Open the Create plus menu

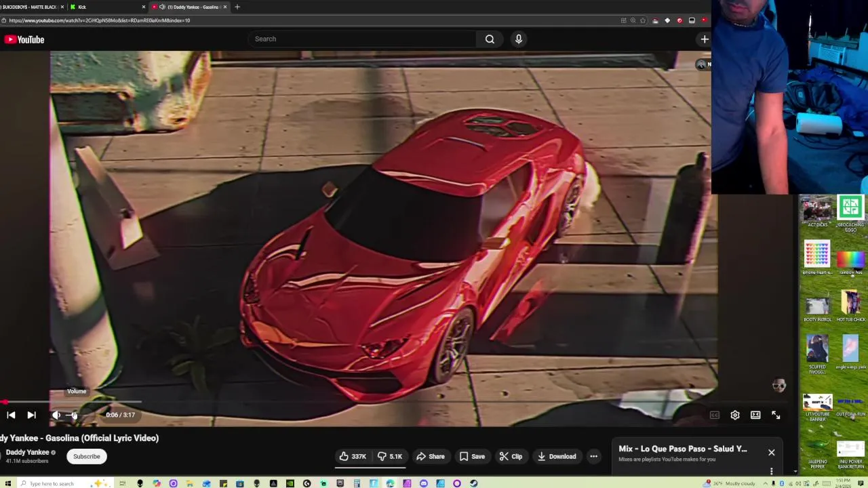pos(705,39)
